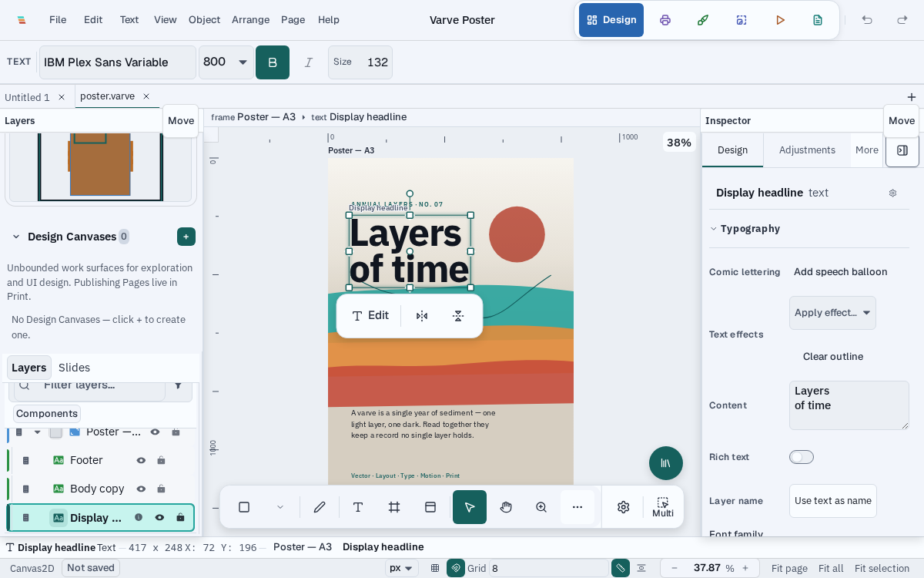Click the Undo arrow
Screen dimensions: 924x578
click(867, 20)
